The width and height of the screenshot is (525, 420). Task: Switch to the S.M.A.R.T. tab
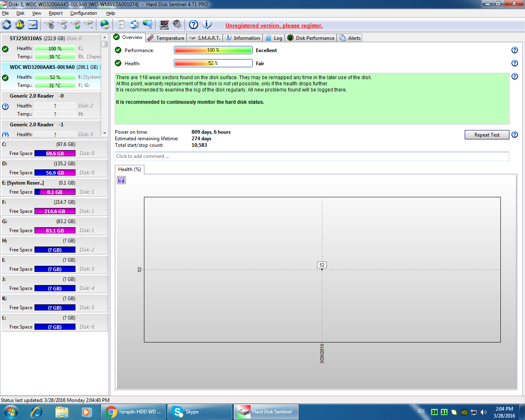click(x=205, y=38)
